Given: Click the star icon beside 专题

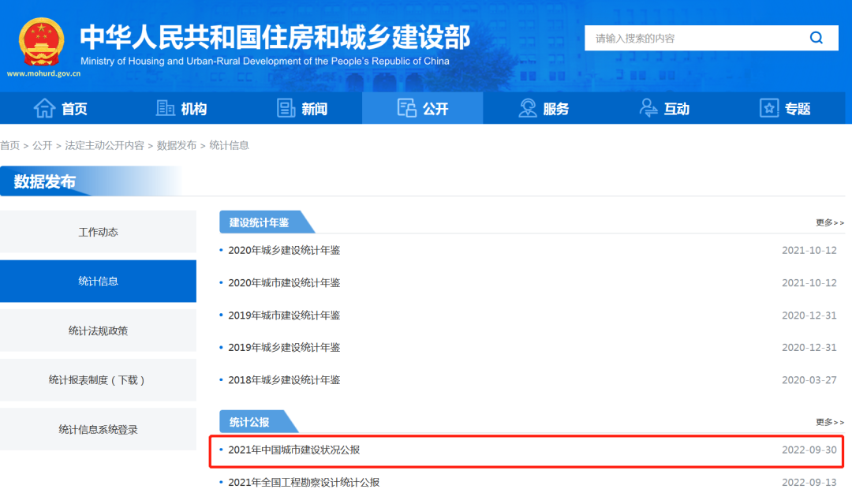Looking at the screenshot, I should pos(769,109).
